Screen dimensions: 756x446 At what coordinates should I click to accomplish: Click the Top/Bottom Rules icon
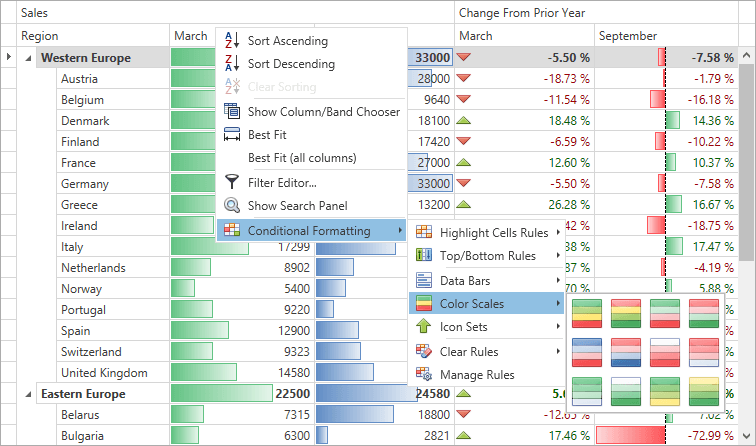(x=423, y=256)
